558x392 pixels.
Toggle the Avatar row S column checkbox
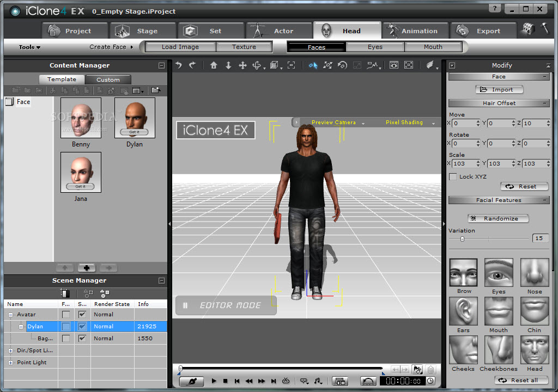click(x=82, y=315)
